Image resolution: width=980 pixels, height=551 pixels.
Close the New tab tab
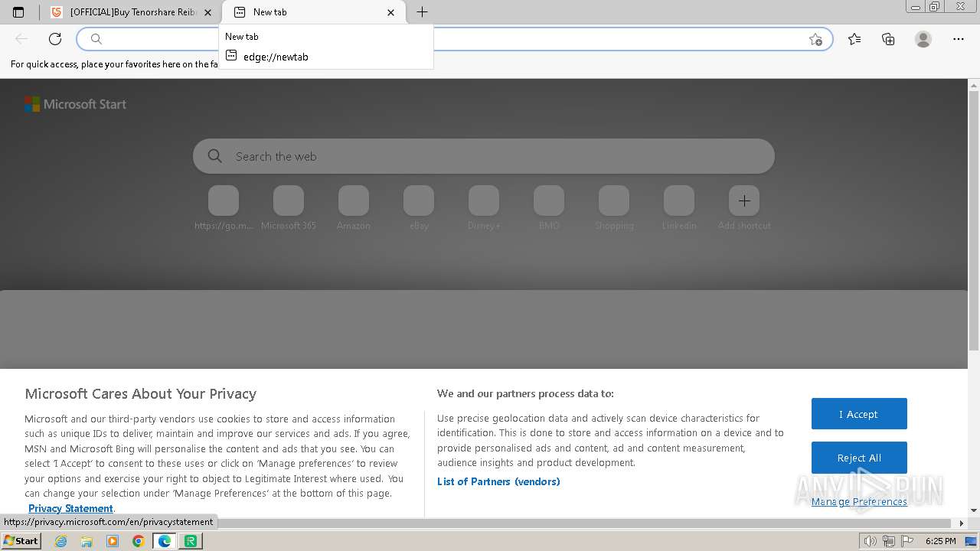point(391,12)
